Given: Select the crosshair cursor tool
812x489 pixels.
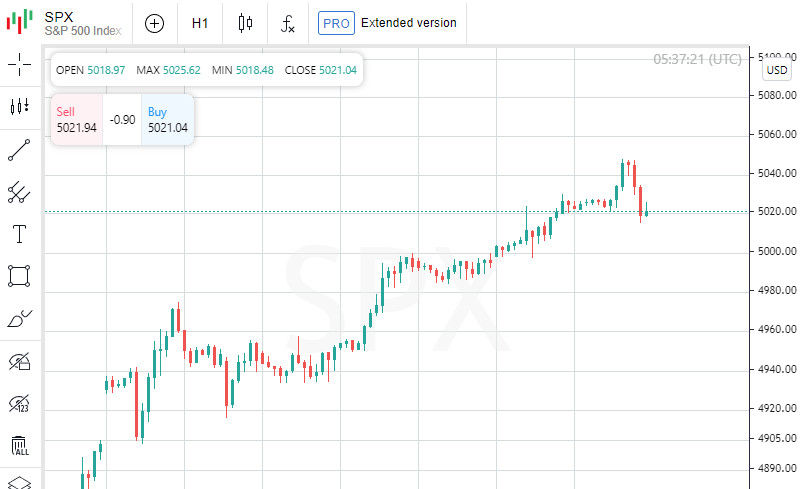Looking at the screenshot, I should click(x=19, y=65).
